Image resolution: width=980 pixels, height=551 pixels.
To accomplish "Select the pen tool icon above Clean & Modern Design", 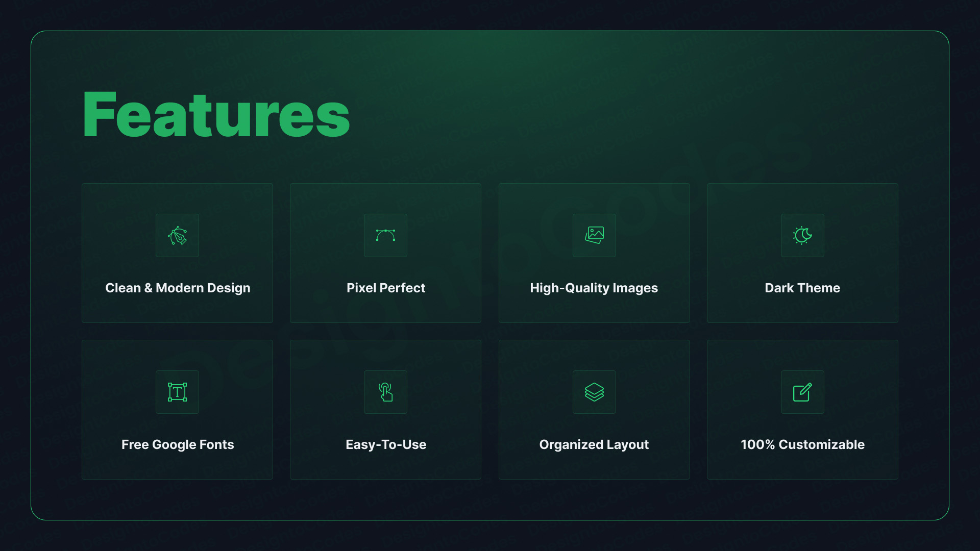I will pos(177,236).
